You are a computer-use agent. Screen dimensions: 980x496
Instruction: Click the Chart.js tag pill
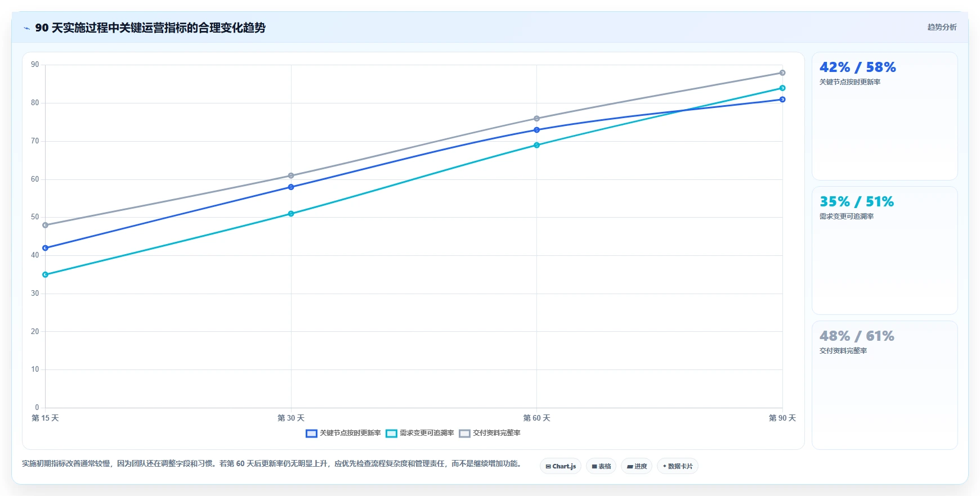(561, 466)
